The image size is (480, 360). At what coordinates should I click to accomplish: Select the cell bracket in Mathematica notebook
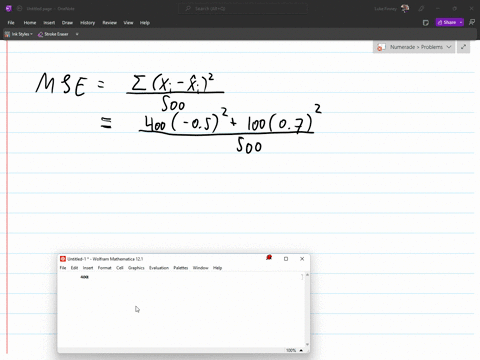tap(302, 277)
